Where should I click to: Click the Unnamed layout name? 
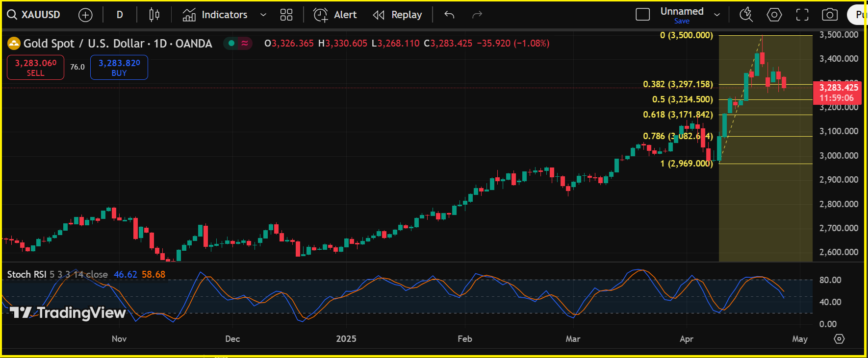click(x=682, y=11)
